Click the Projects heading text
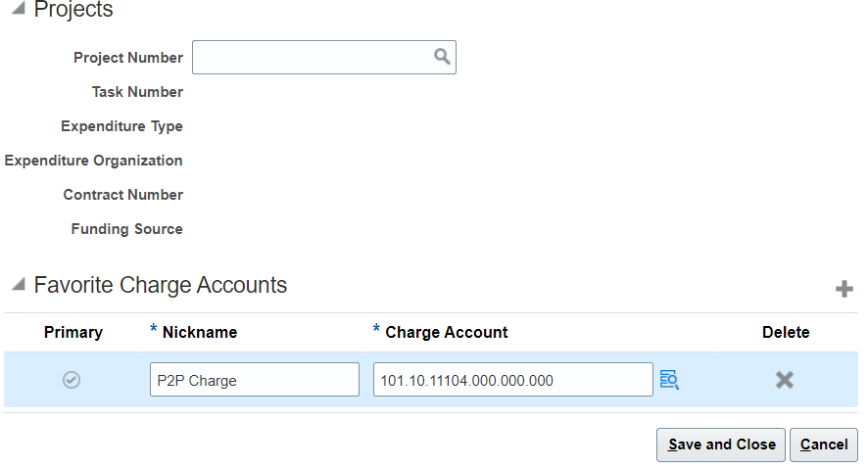Viewport: 868px width, 468px height. coord(73,10)
